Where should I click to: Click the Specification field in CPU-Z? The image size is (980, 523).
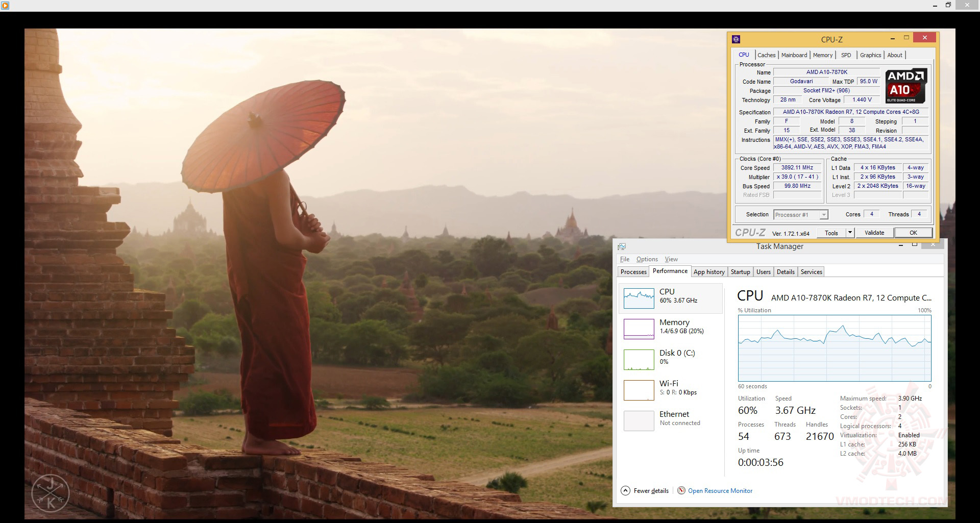pyautogui.click(x=851, y=112)
